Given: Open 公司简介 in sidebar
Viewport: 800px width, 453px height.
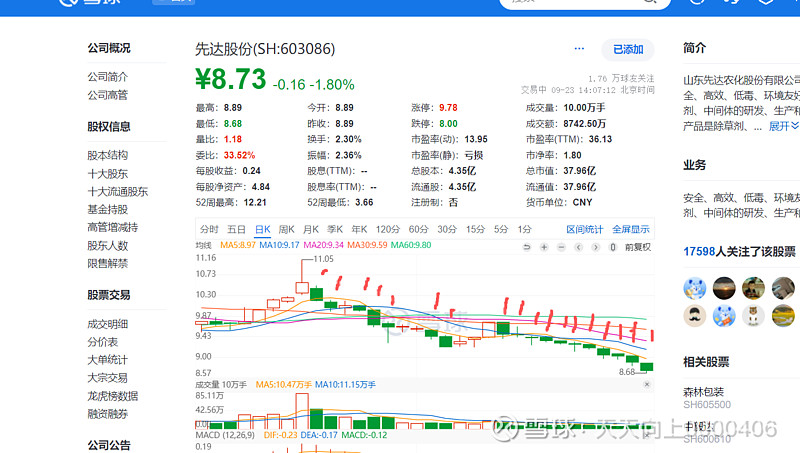Looking at the screenshot, I should [x=108, y=77].
